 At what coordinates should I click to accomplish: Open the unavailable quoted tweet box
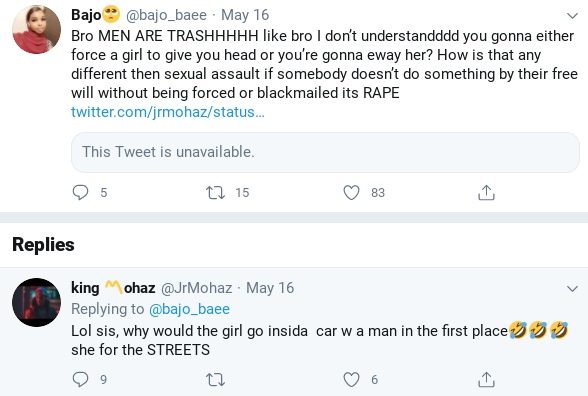(x=325, y=152)
